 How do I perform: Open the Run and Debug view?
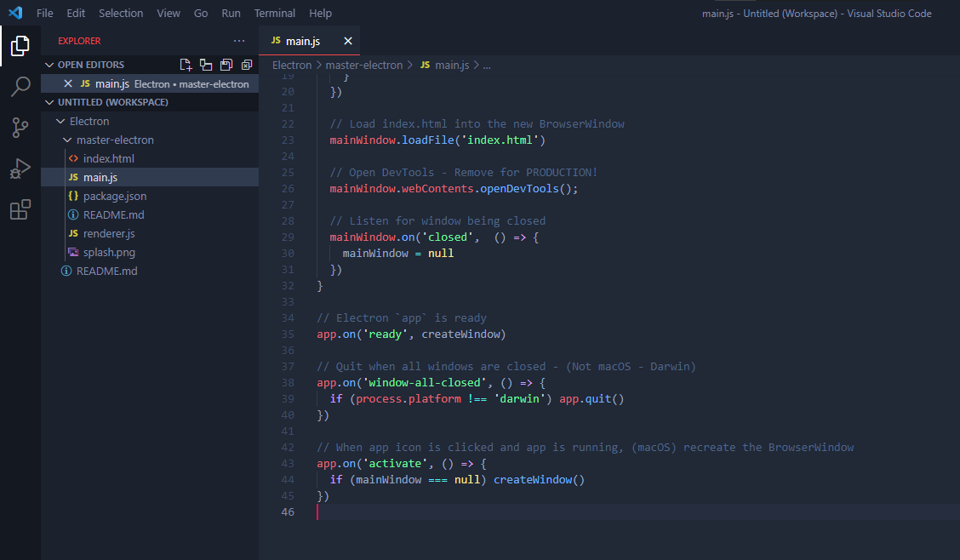tap(20, 169)
